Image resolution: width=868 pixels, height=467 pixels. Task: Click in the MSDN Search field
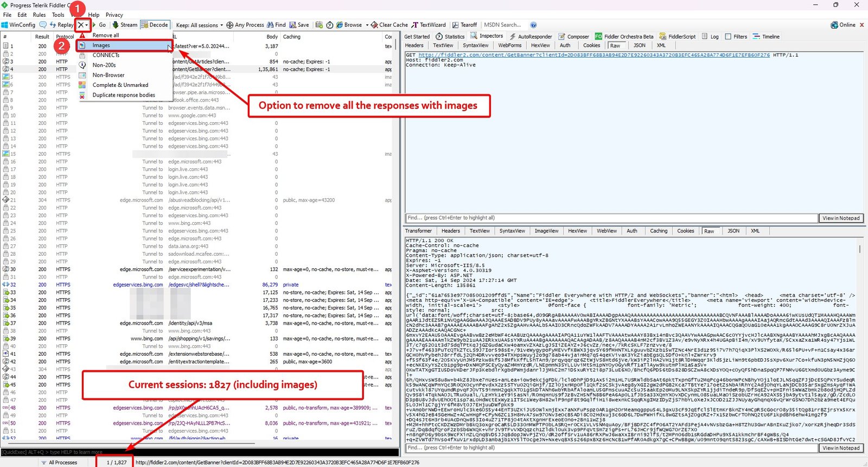click(x=502, y=25)
